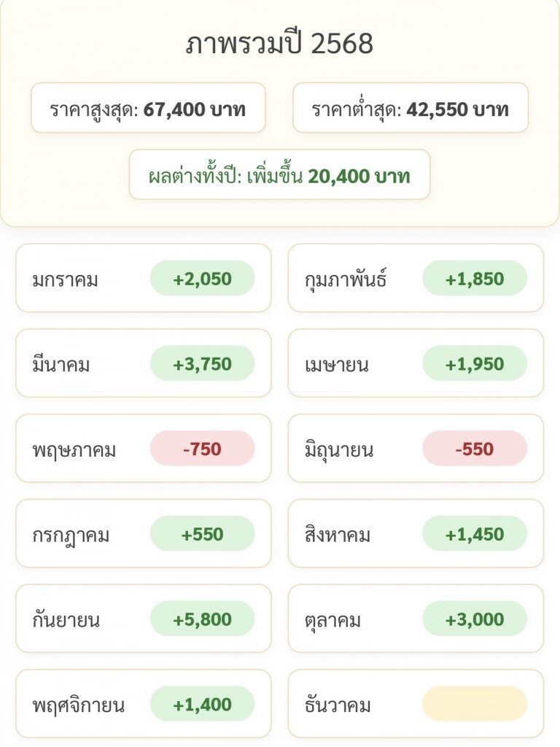Tap the empty yellow badge for ธันวาคม

(475, 704)
